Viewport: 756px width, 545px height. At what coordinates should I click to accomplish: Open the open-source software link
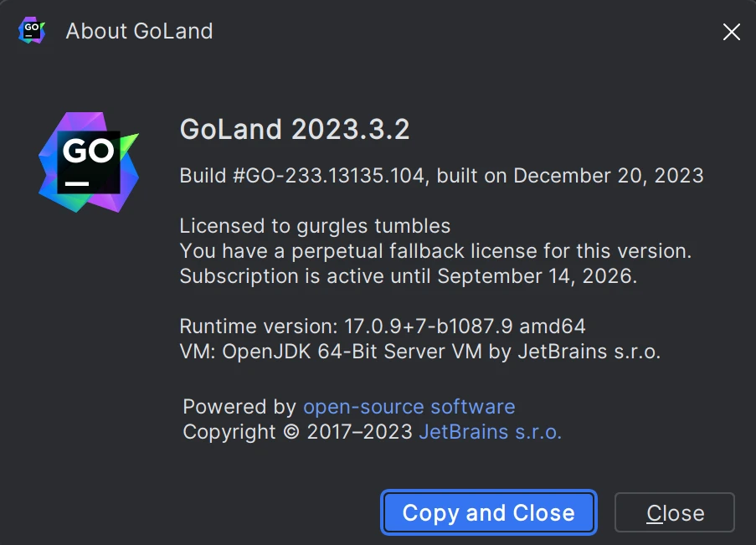click(409, 407)
